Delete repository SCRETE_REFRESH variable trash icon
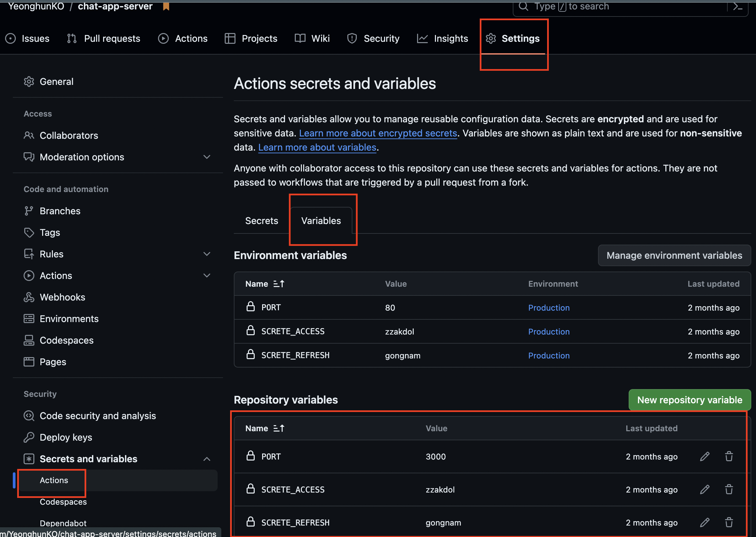Viewport: 756px width, 537px height. point(729,523)
